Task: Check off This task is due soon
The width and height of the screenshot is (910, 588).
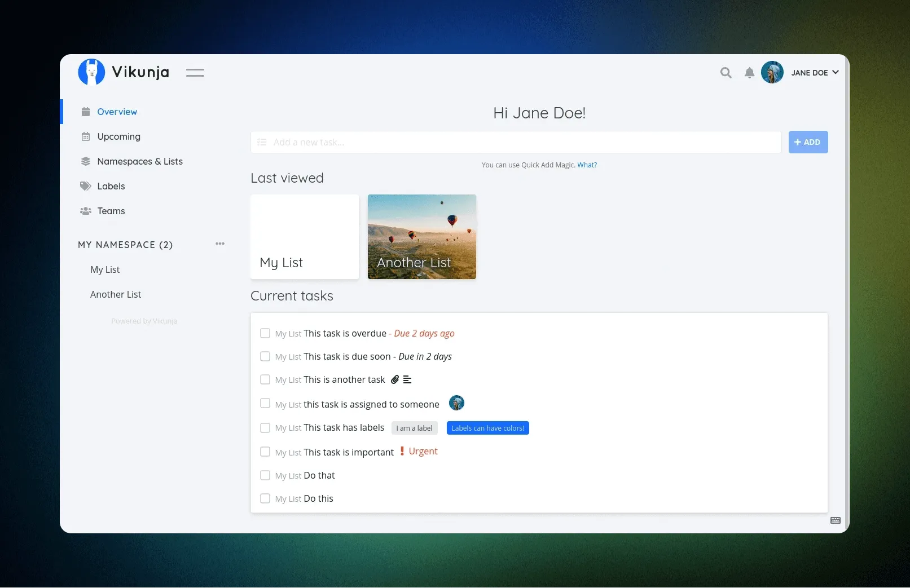Action: [265, 356]
